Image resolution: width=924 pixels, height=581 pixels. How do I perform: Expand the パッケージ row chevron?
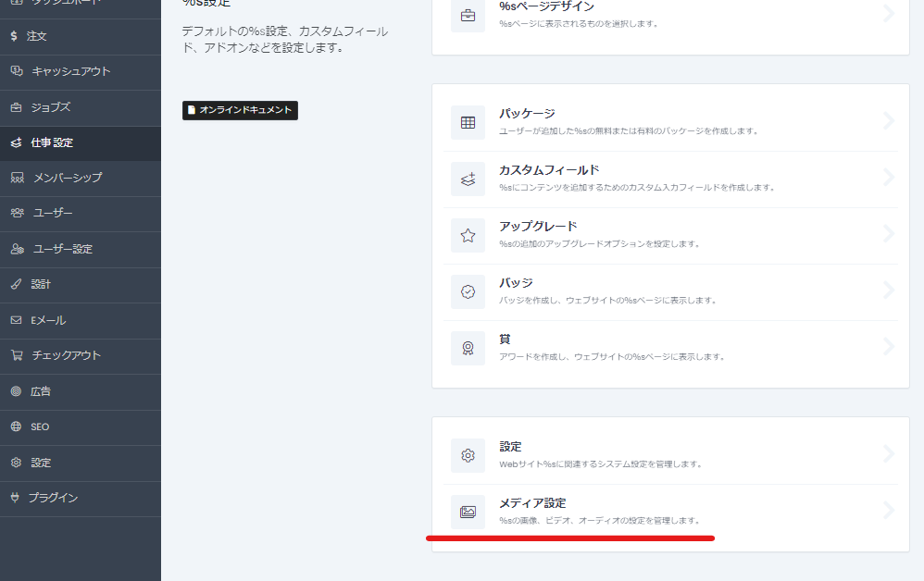coord(888,121)
